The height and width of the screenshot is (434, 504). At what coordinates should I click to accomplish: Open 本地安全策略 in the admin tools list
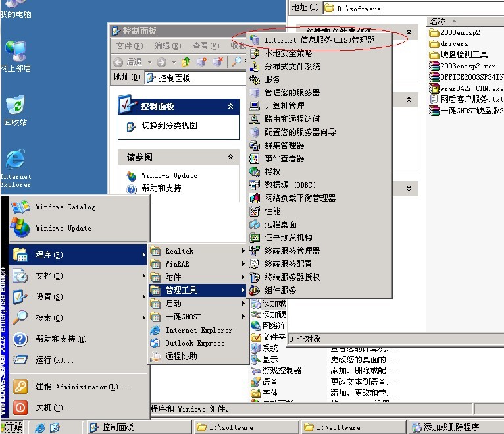[320, 53]
